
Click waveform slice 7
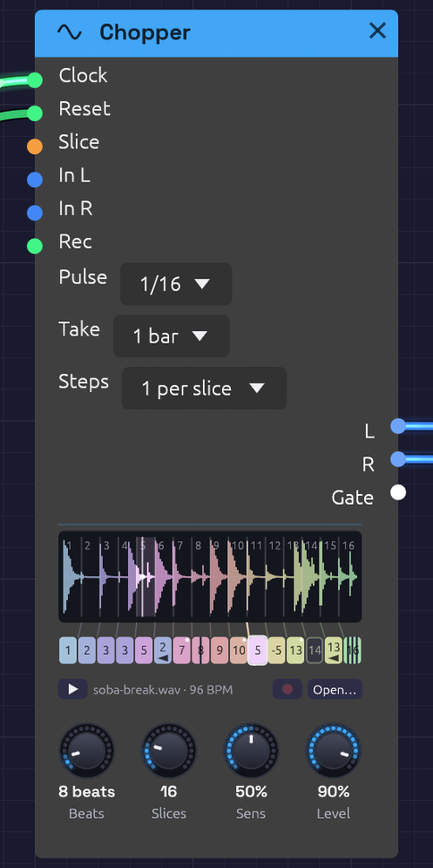coord(183,576)
